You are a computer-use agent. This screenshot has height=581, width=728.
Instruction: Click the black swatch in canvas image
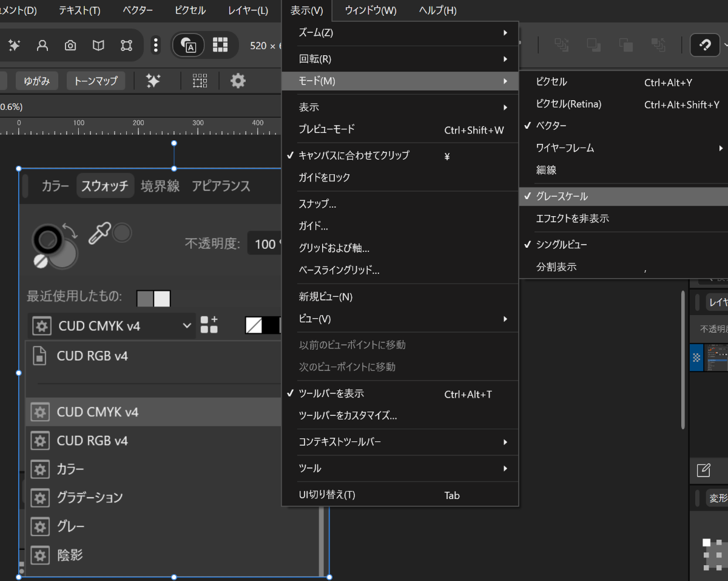(271, 325)
